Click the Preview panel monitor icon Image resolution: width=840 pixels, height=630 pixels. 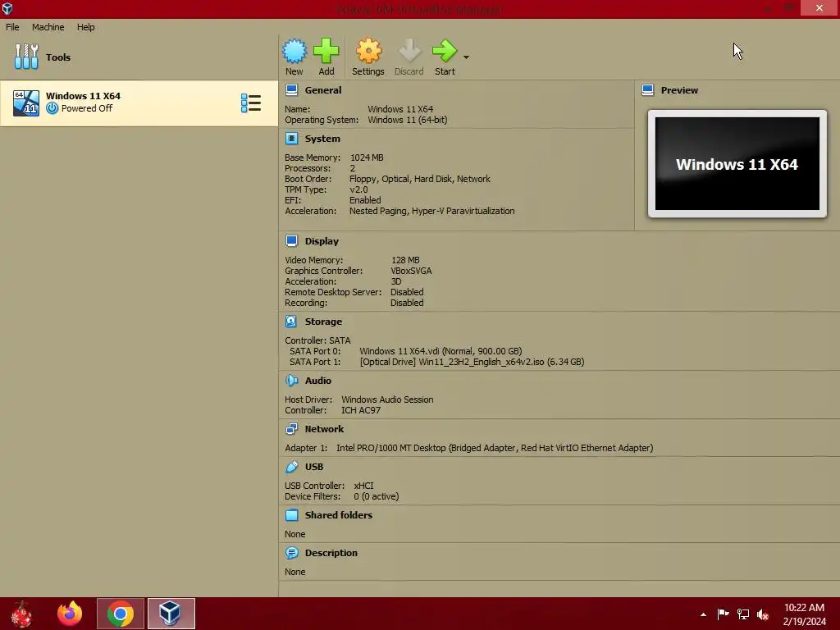[648, 90]
